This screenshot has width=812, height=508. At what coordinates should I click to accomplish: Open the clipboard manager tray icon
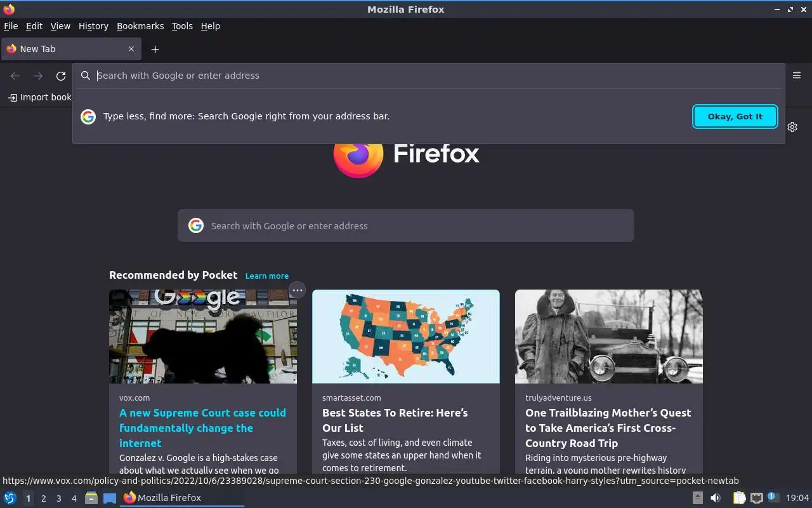pyautogui.click(x=740, y=498)
